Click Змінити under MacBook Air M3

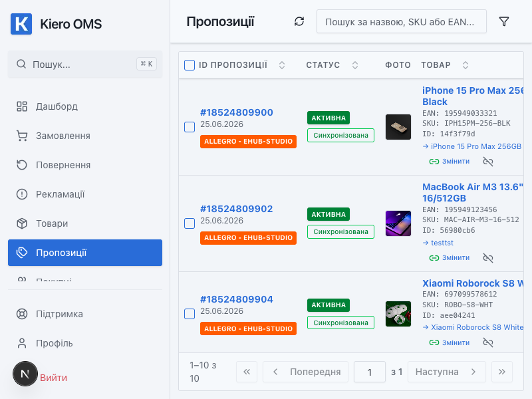point(450,258)
